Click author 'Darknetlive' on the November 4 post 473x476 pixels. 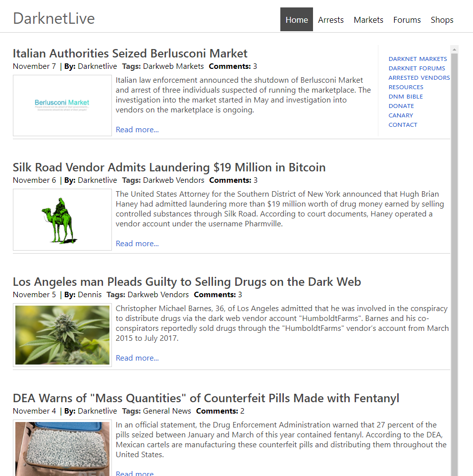97,411
